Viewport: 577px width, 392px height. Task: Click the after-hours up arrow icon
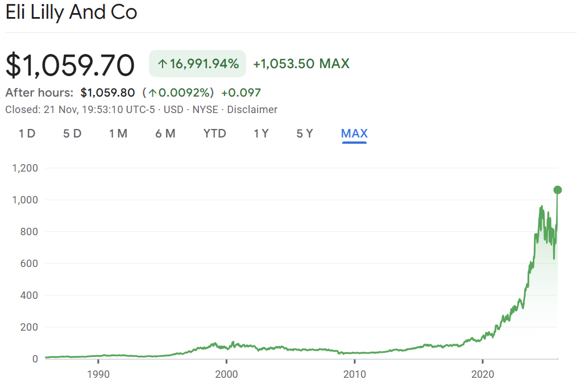click(152, 93)
